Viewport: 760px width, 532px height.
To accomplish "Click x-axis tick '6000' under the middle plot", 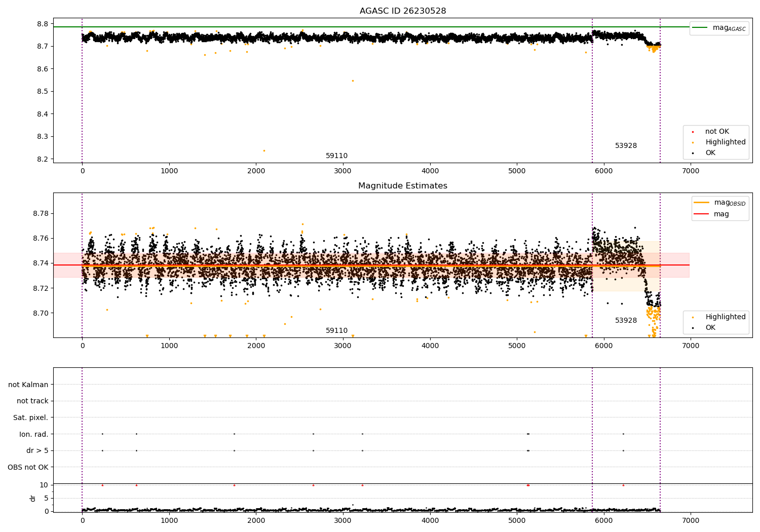I will 604,346.
